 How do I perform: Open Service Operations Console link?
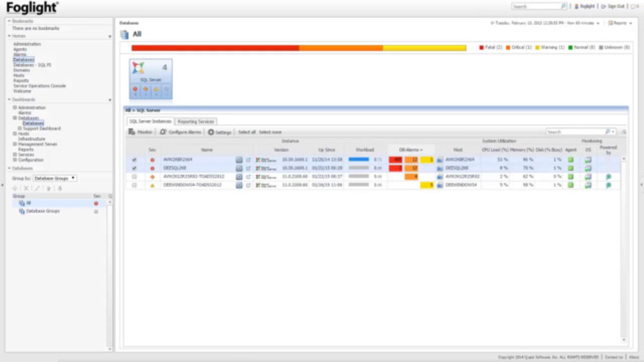click(39, 86)
